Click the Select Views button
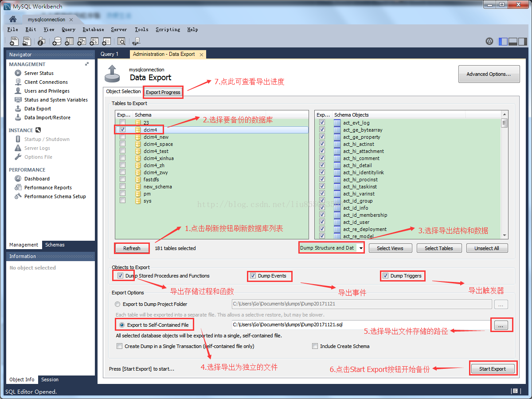The width and height of the screenshot is (532, 399). tap(390, 248)
